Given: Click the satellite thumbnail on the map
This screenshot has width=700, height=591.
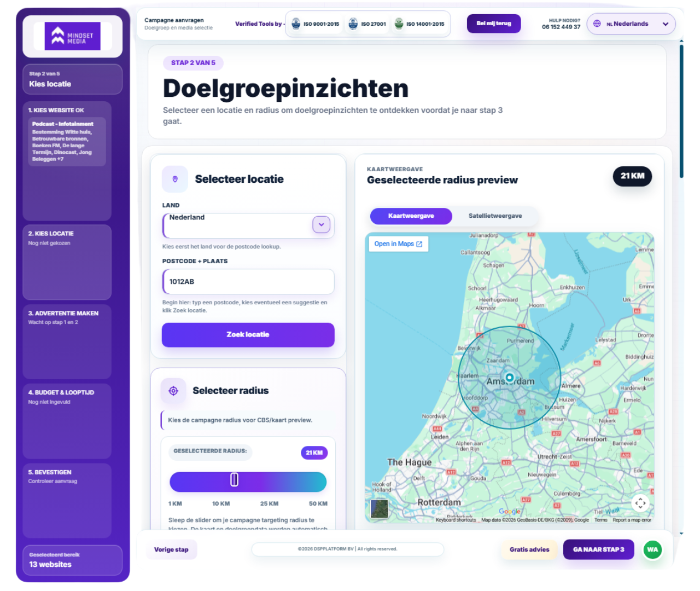Looking at the screenshot, I should coord(379,509).
